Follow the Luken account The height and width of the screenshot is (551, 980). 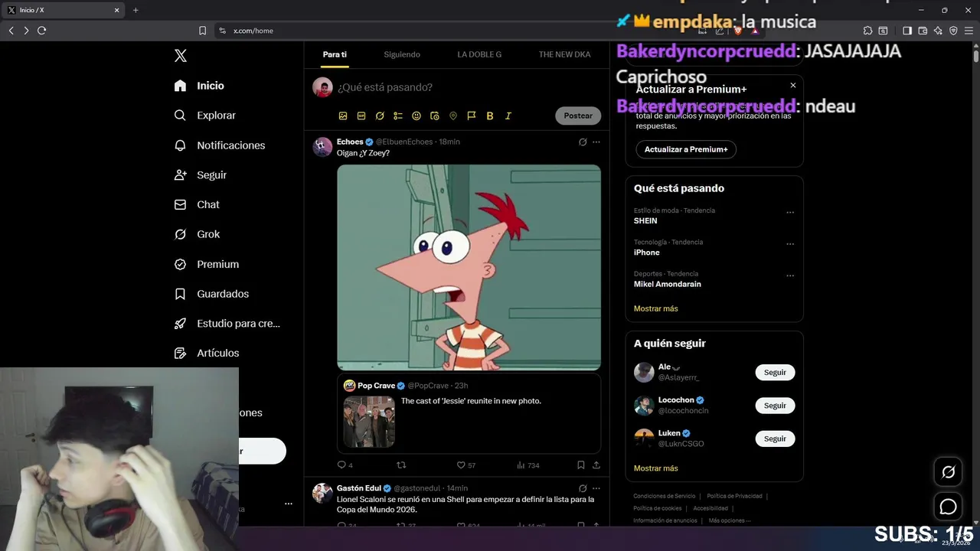(x=775, y=439)
